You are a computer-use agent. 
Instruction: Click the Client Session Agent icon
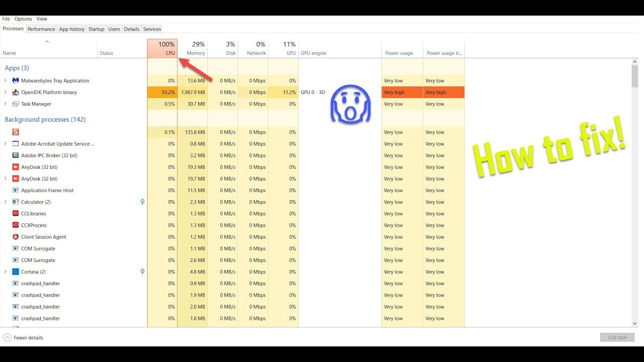(15, 237)
